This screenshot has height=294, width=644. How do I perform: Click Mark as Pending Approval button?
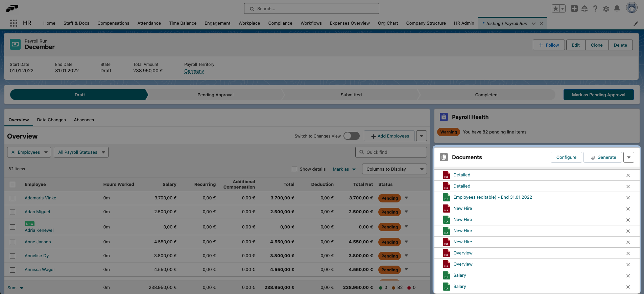(x=598, y=95)
